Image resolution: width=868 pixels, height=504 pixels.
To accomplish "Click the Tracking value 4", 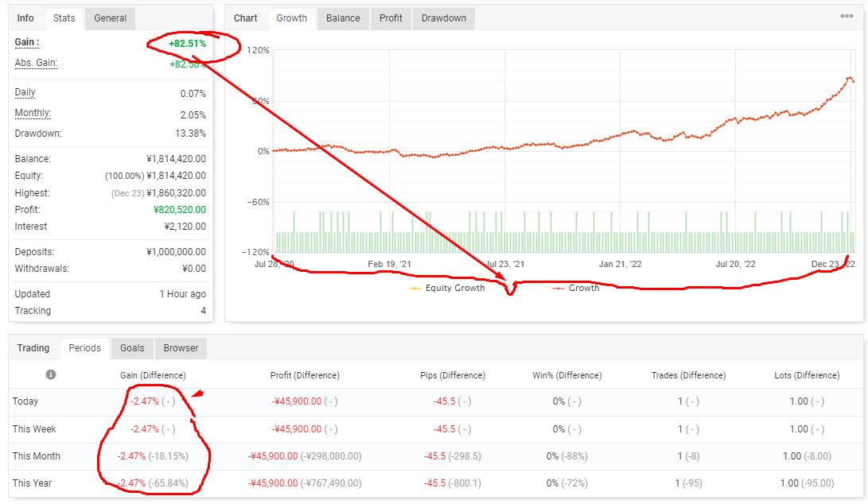I will click(x=203, y=310).
